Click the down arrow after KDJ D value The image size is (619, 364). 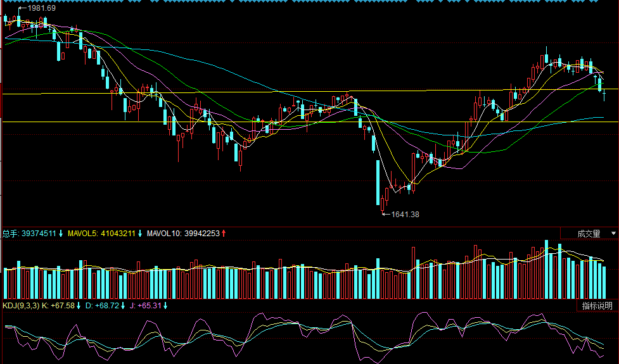tap(122, 306)
